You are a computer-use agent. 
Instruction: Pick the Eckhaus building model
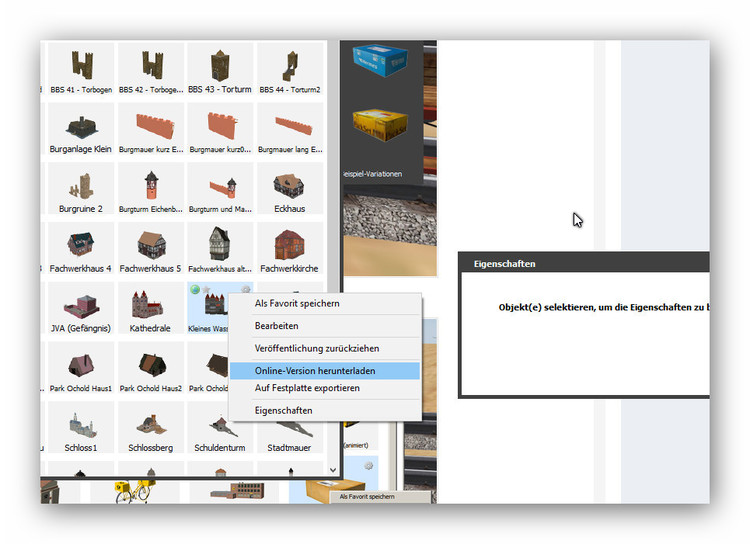point(290,189)
